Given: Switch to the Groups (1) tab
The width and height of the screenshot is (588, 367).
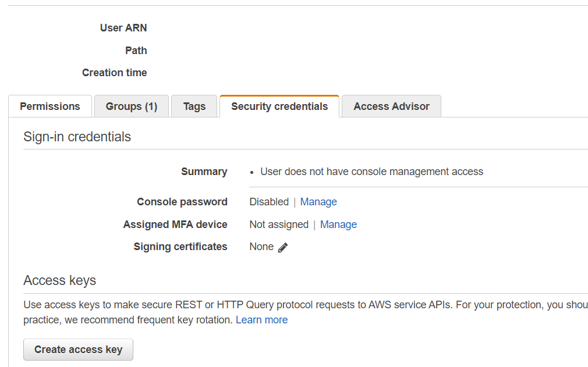Looking at the screenshot, I should click(x=132, y=106).
